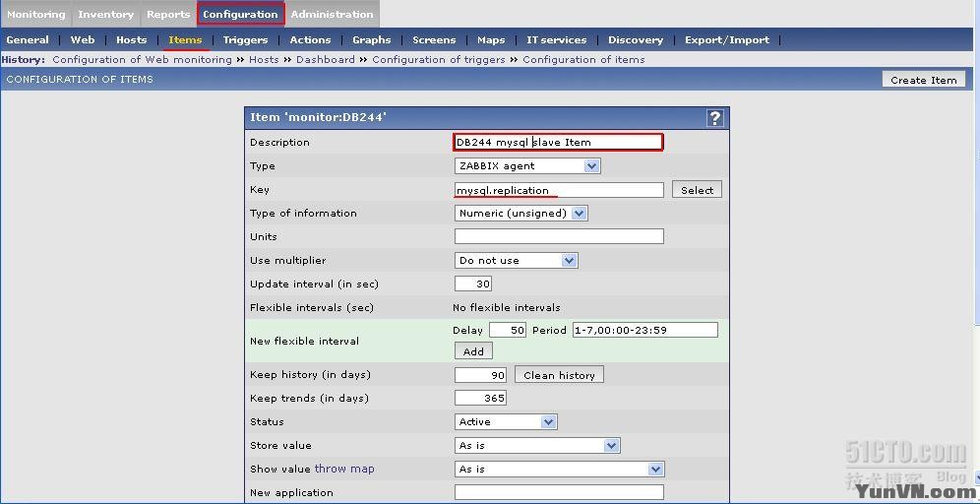
Task: Open history link Configuration of Web monitoring
Action: click(142, 59)
